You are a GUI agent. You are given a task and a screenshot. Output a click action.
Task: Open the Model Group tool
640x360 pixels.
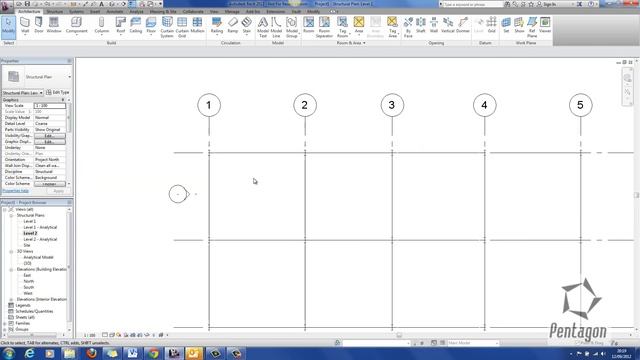(291, 27)
